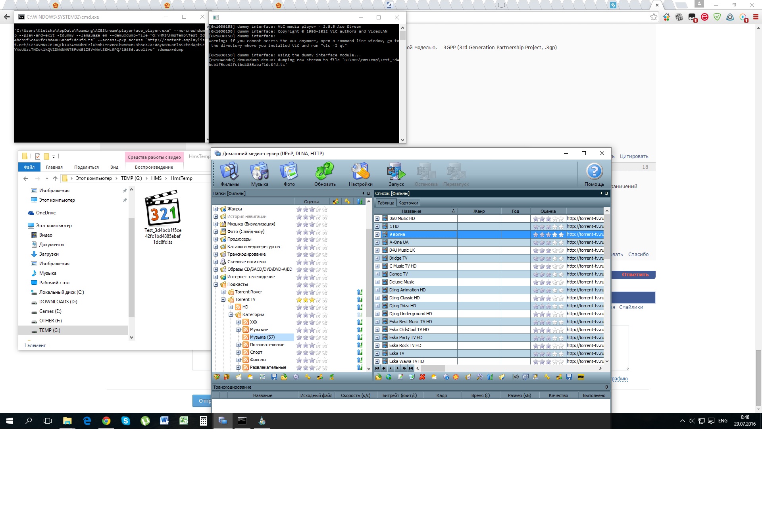Screen dimensions: 762x532
Task: Expand the Torrent Rover folder
Action: click(x=223, y=292)
